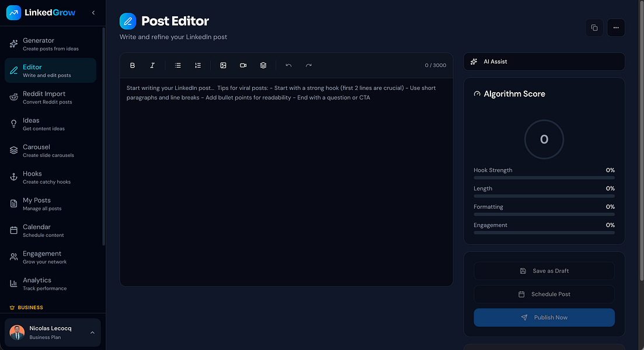Image resolution: width=644 pixels, height=350 pixels.
Task: Open the My Posts document icon
Action: point(13,204)
